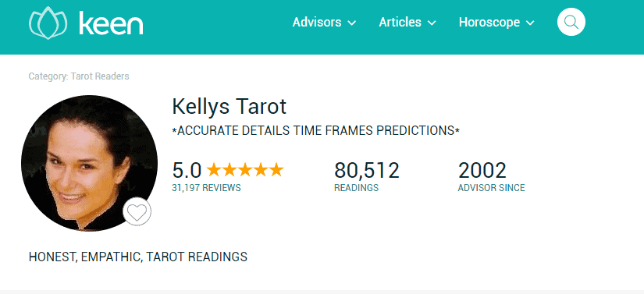Open the Advisors menu
This screenshot has width=644, height=294.
(x=324, y=22)
